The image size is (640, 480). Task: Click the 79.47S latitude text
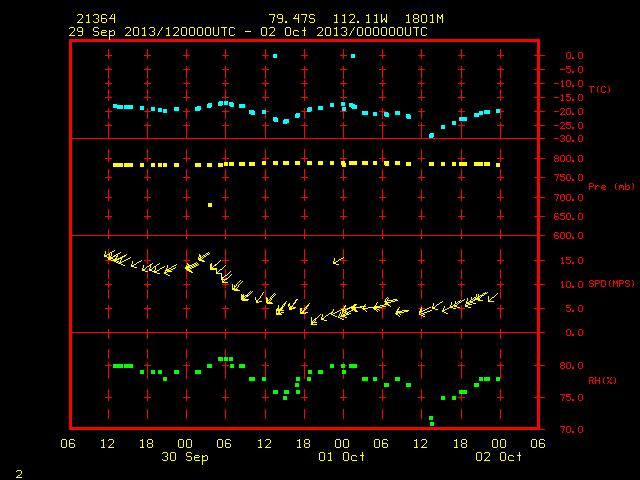click(x=292, y=19)
